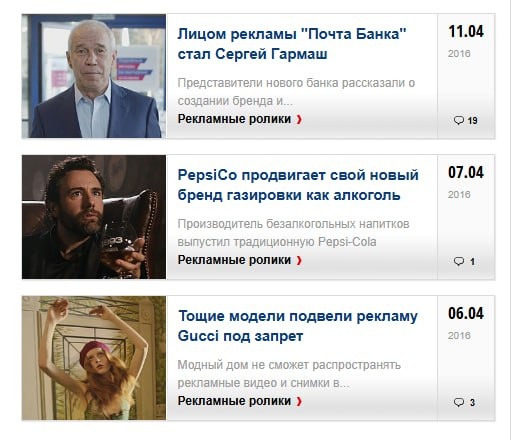Screen dimensions: 511x440
Task: Click the comment bubble icon showing 3
Action: point(459,402)
